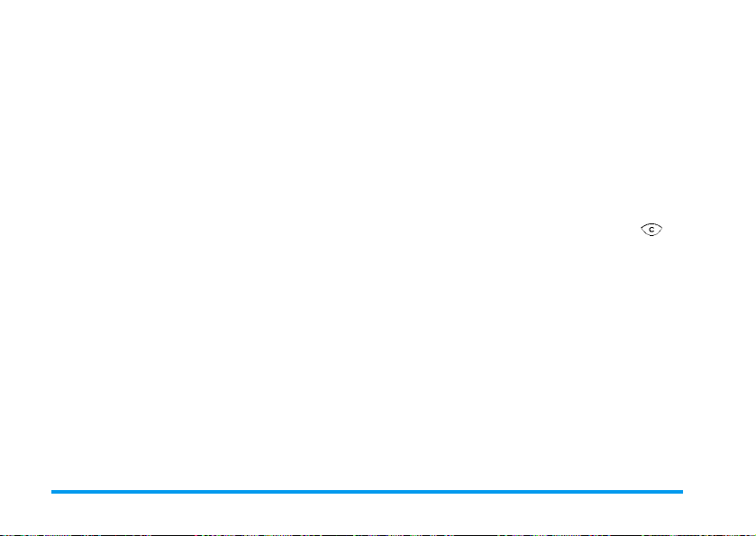The width and height of the screenshot is (756, 536).
Task: Click the blue horizontal divider line
Action: click(367, 492)
